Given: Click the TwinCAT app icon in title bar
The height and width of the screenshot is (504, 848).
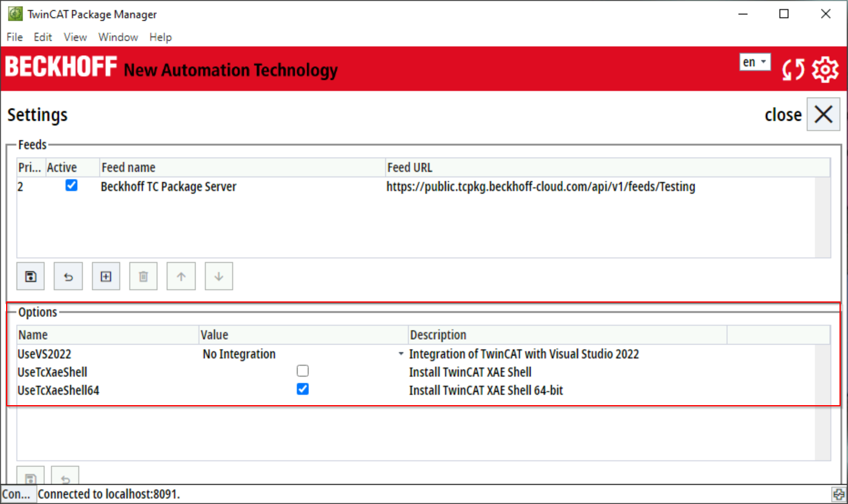Looking at the screenshot, I should point(15,14).
